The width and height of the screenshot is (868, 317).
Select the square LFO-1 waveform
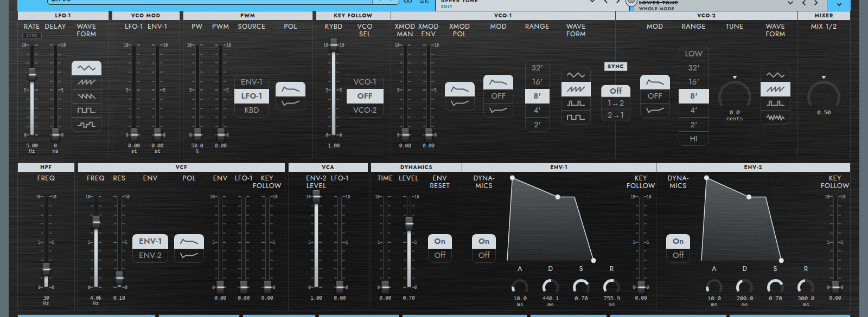pos(86,110)
